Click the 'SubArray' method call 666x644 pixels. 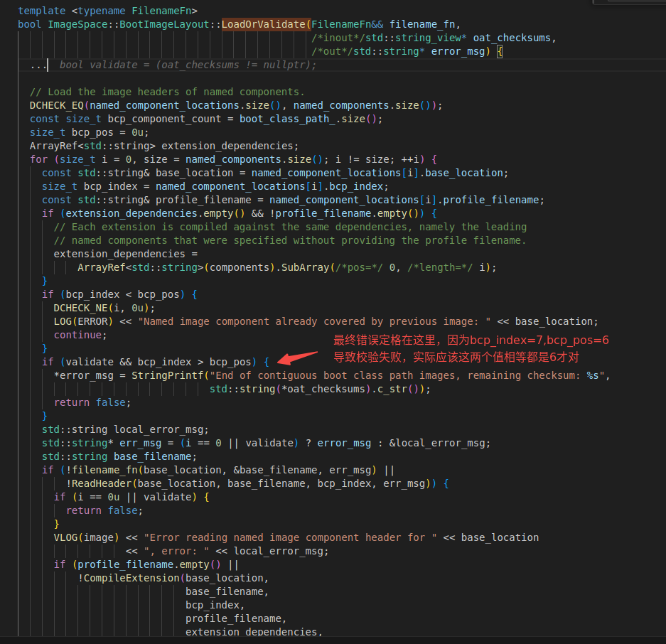click(x=306, y=268)
